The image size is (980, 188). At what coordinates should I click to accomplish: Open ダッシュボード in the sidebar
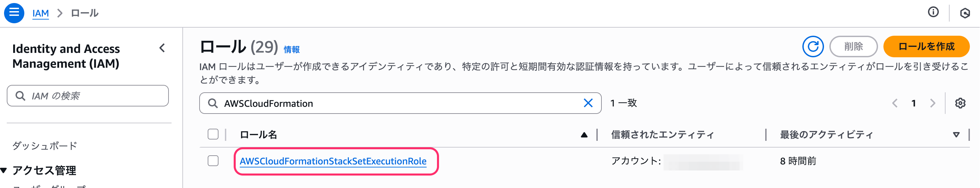(45, 146)
